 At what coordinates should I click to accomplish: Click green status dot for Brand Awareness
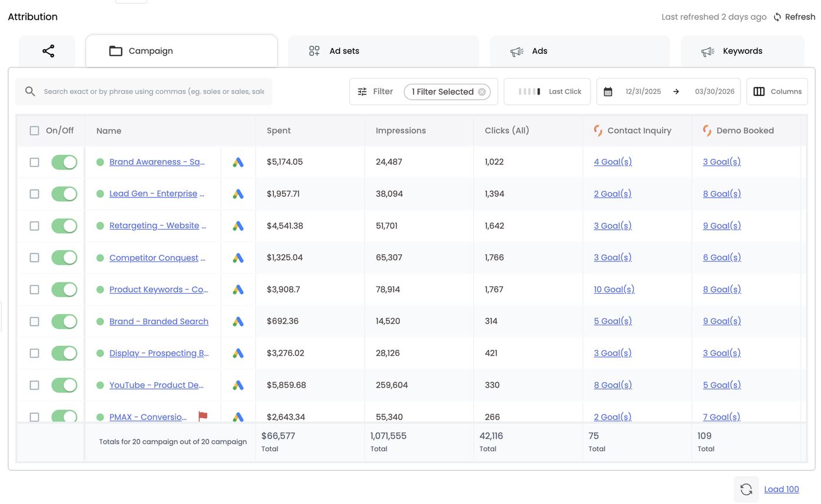click(100, 162)
